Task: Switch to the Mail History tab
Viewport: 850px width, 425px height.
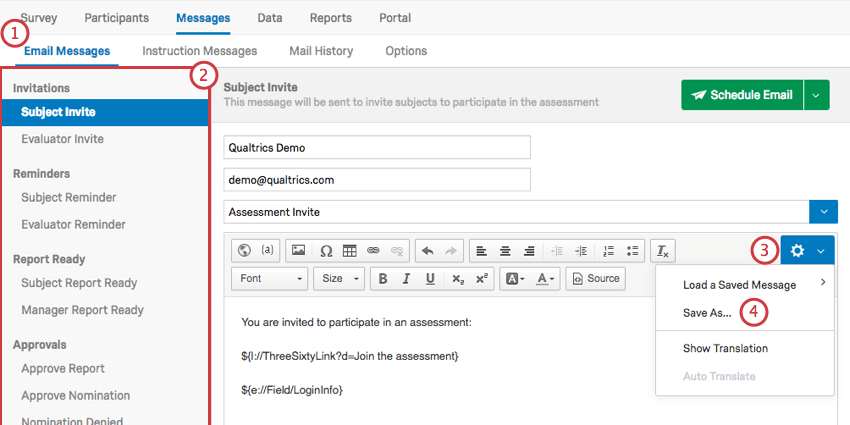Action: (x=321, y=51)
